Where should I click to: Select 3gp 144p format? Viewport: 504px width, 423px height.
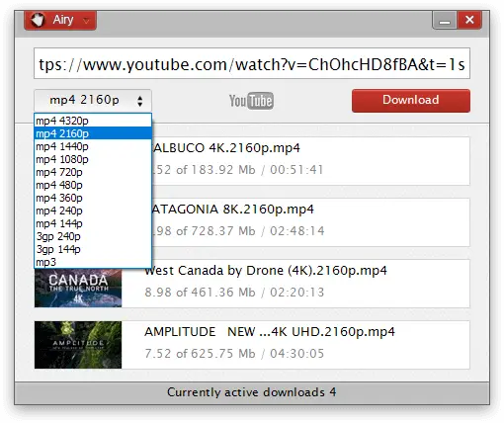click(93, 249)
